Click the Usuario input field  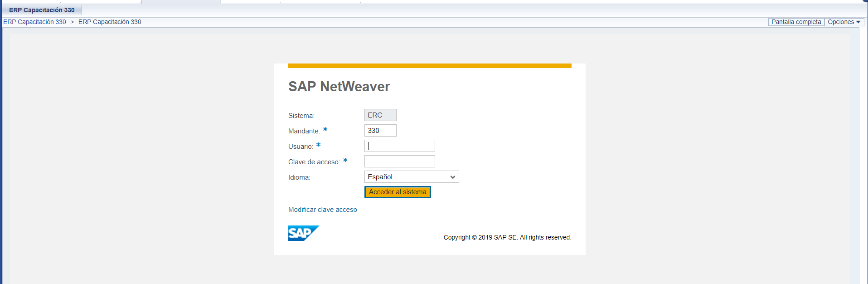tap(399, 146)
